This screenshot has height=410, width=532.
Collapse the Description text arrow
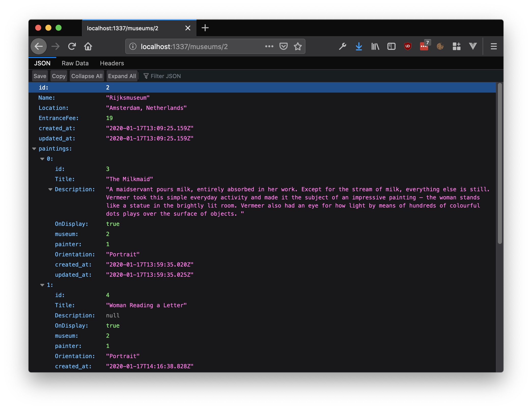tap(50, 189)
